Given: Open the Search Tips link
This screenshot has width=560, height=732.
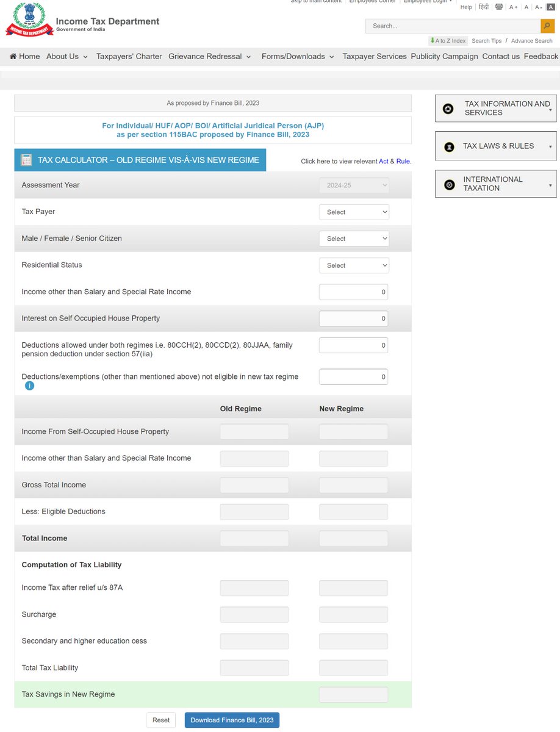Looking at the screenshot, I should pos(487,41).
